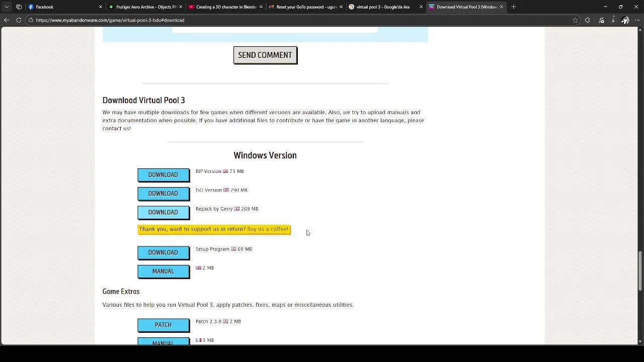Click the UK flag next to Patch 2.3.9
The height and width of the screenshot is (362, 644).
(x=225, y=321)
